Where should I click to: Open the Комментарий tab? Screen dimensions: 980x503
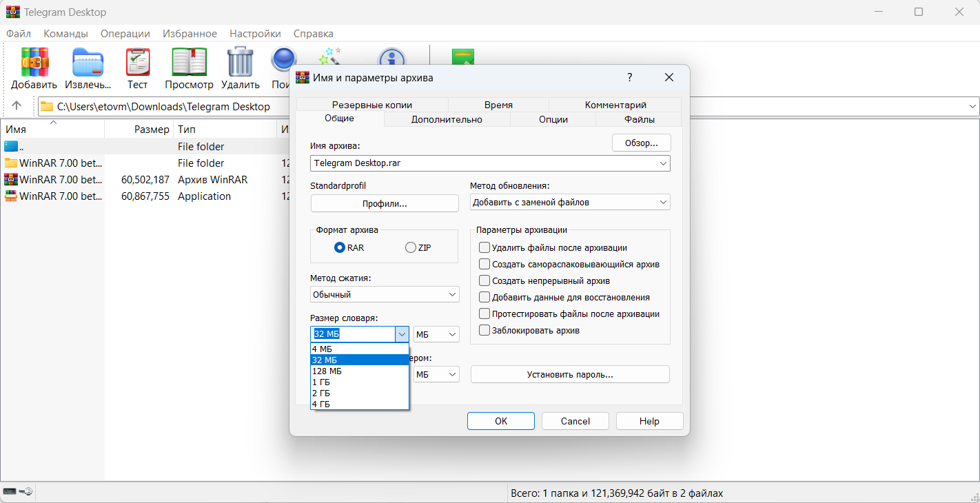615,105
